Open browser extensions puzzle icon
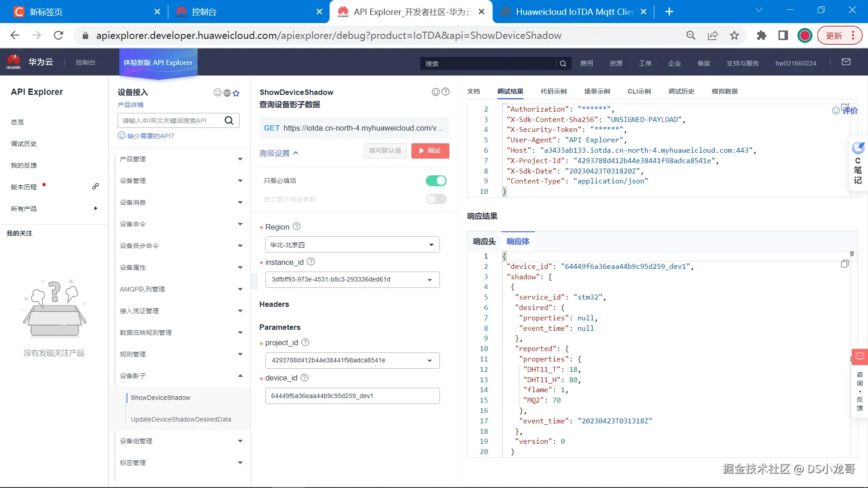 tap(762, 36)
